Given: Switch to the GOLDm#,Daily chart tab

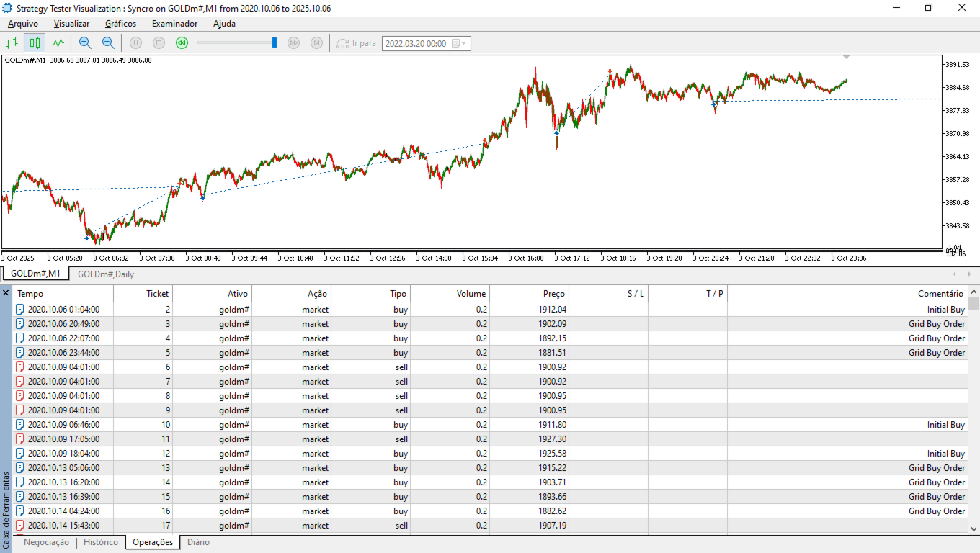Looking at the screenshot, I should coord(105,274).
